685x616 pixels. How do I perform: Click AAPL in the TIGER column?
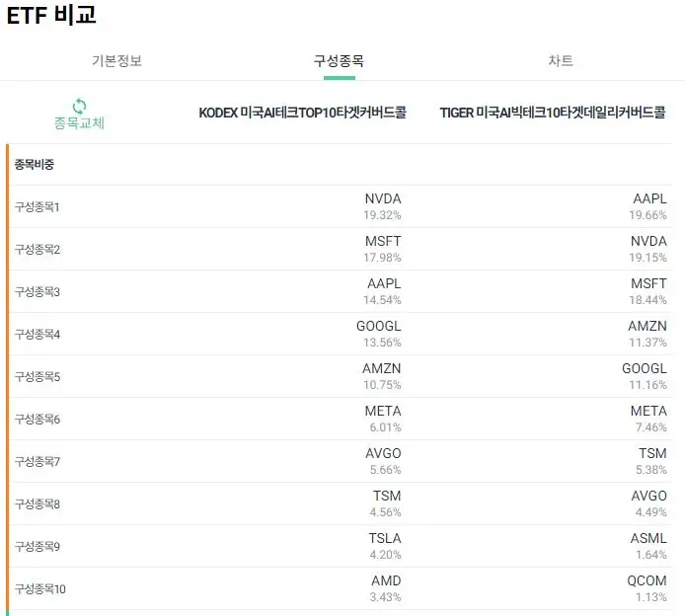click(650, 198)
